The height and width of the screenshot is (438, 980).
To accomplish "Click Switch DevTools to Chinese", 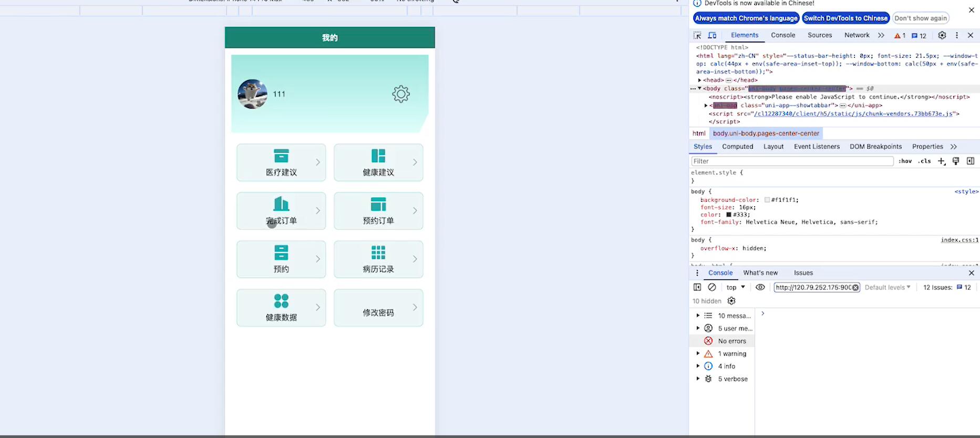I will tap(845, 18).
